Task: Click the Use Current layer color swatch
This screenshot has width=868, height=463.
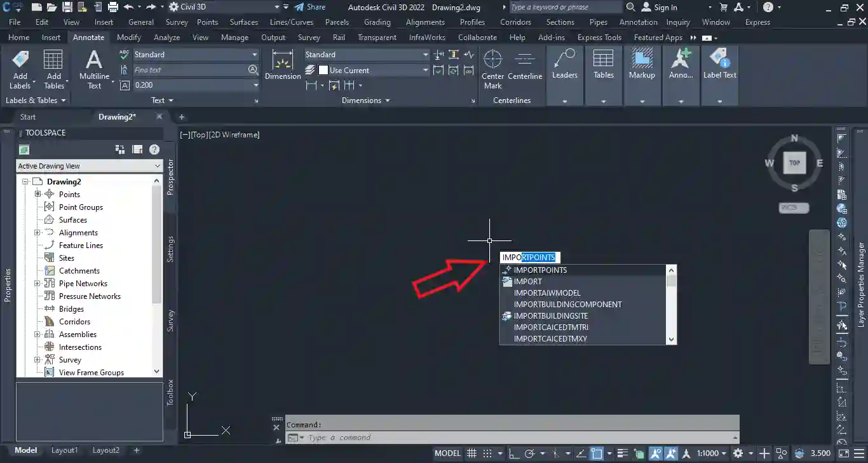Action: 323,71
